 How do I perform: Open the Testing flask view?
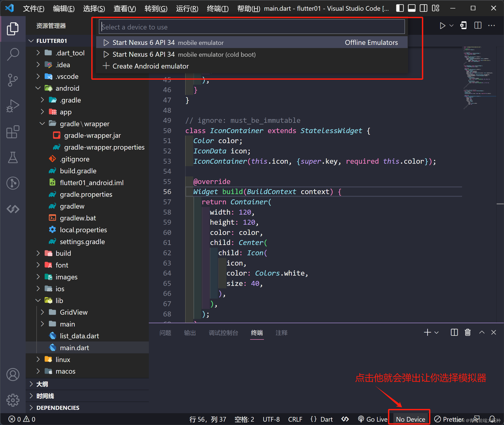[13, 158]
